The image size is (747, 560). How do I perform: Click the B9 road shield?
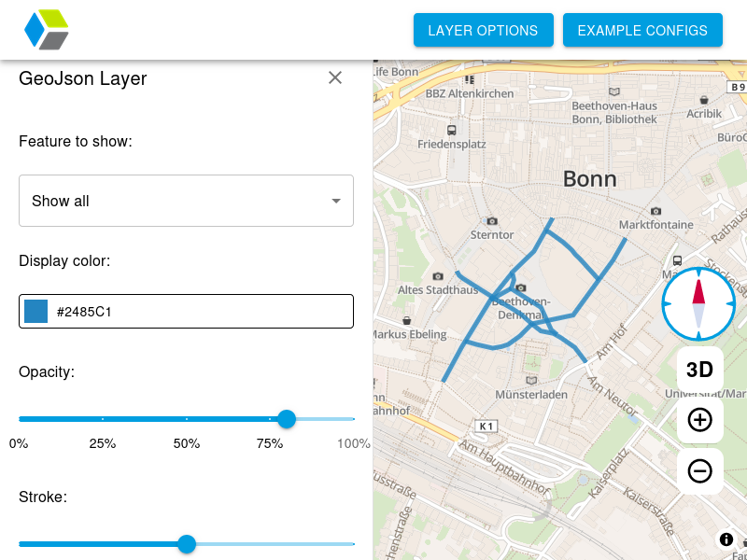click(737, 87)
